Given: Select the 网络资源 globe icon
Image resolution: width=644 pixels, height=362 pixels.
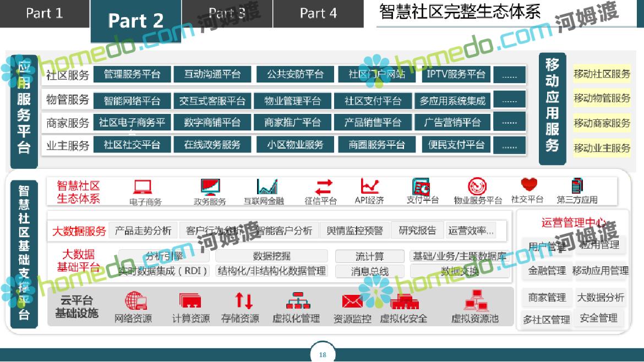Looking at the screenshot, I should pyautogui.click(x=135, y=301).
